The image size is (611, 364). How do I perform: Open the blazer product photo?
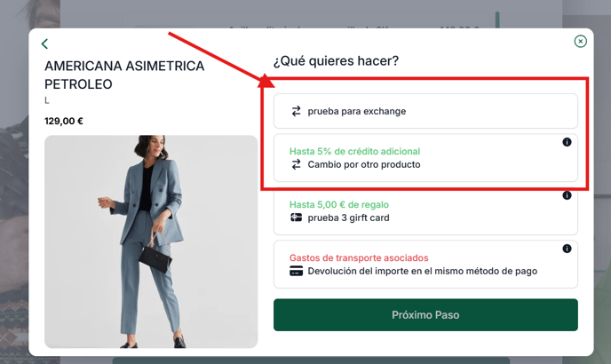151,241
